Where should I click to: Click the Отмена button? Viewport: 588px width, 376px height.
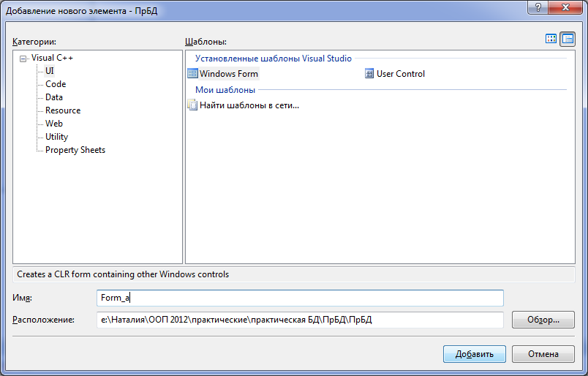click(x=543, y=354)
